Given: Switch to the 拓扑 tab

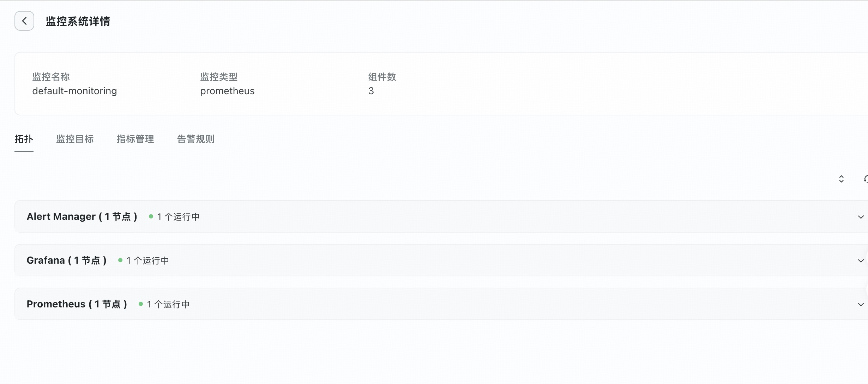Looking at the screenshot, I should point(24,139).
